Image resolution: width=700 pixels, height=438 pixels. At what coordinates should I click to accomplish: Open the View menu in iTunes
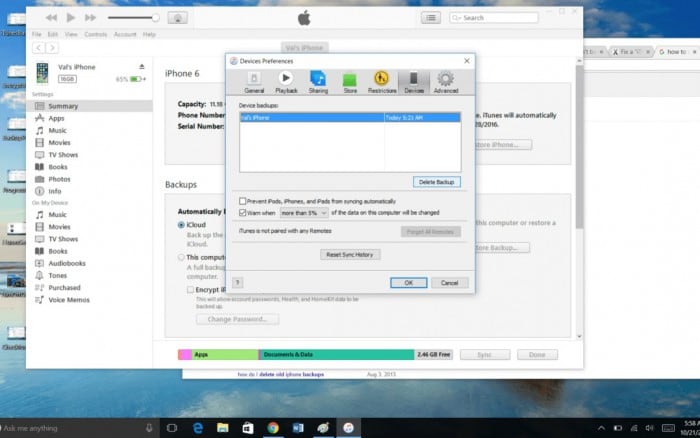[71, 34]
